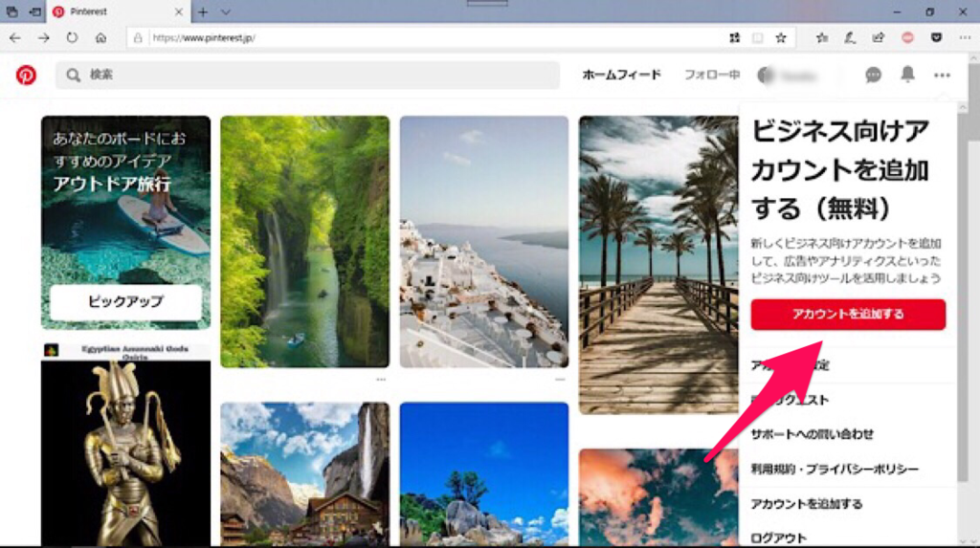The height and width of the screenshot is (548, 980).
Task: Select the ホームフィード tab
Action: (621, 75)
